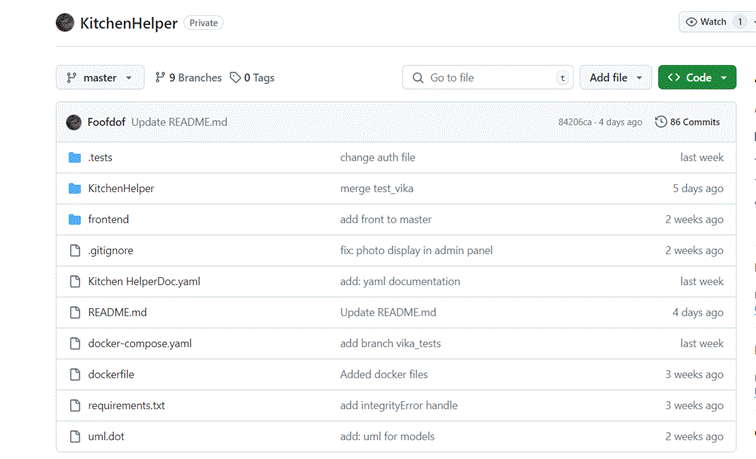Viewport: 756px width, 459px height.
Task: Open the green Code dropdown button
Action: (x=696, y=78)
